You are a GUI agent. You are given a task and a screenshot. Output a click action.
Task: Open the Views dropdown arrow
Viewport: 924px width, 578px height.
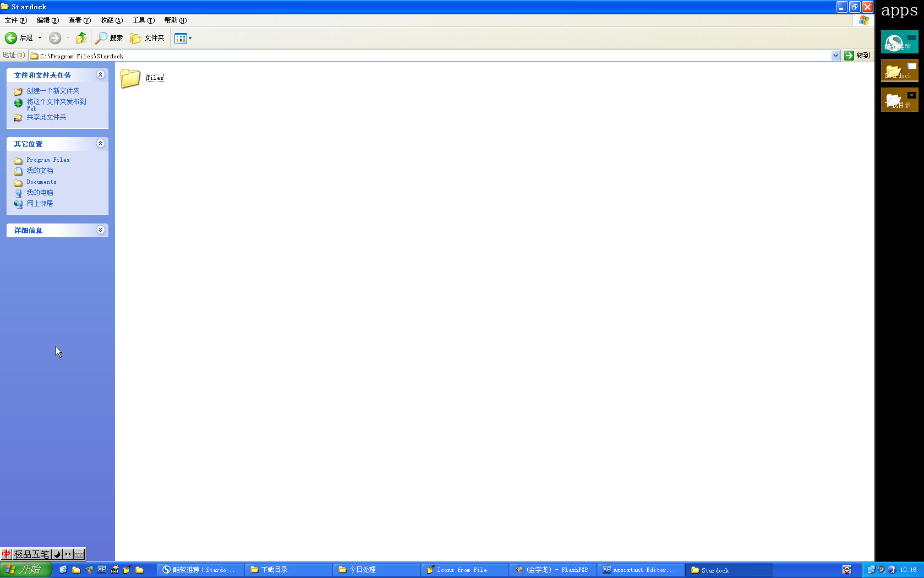tap(190, 38)
